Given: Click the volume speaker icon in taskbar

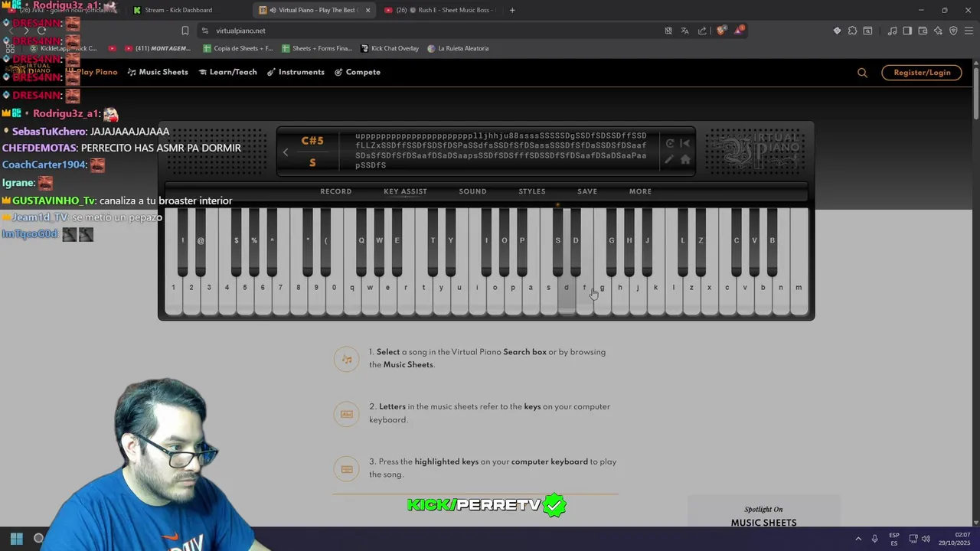Looking at the screenshot, I should point(926,539).
